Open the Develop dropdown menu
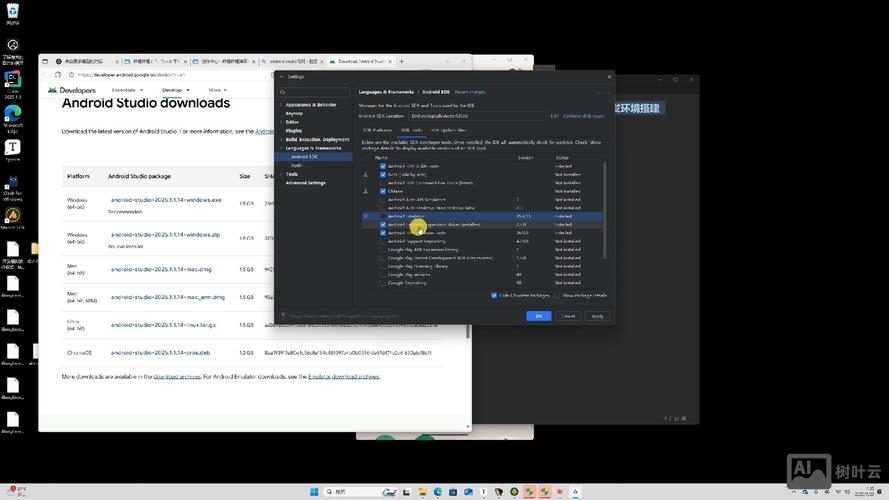This screenshot has width=889, height=500. pos(174,90)
